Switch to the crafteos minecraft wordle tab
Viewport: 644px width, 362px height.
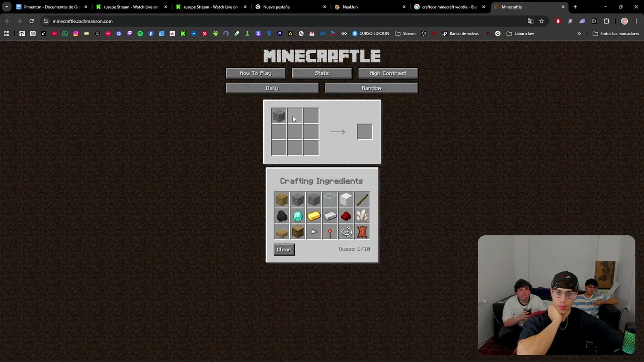(449, 7)
